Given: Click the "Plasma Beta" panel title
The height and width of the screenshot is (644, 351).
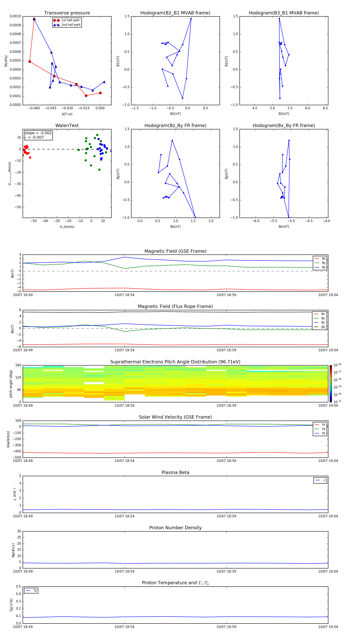Looking at the screenshot, I should (x=175, y=472).
